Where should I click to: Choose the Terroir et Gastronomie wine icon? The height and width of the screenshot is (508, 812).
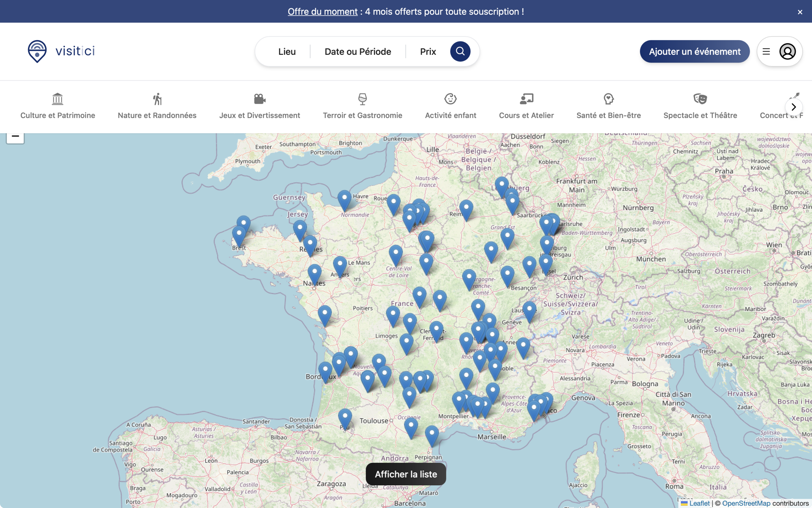click(362, 99)
